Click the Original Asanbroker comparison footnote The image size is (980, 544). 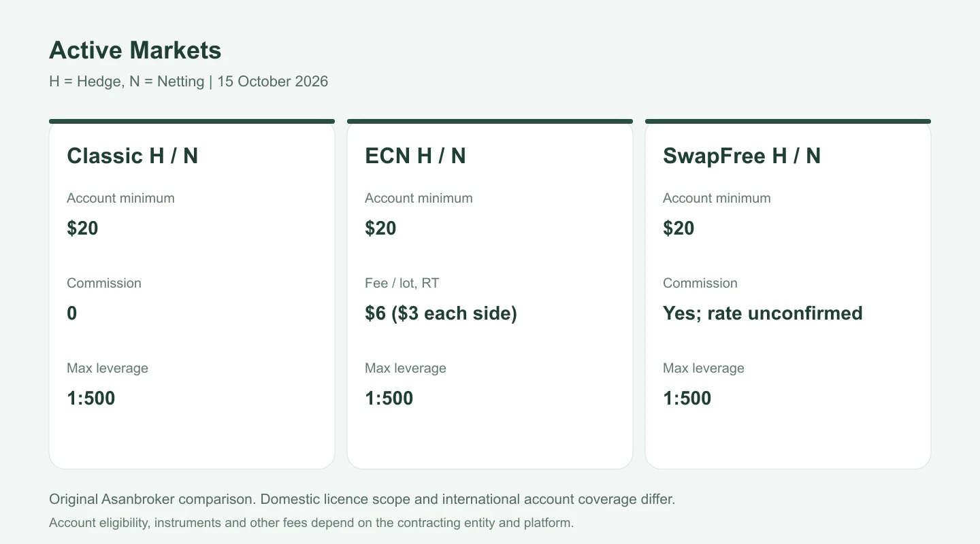[362, 499]
